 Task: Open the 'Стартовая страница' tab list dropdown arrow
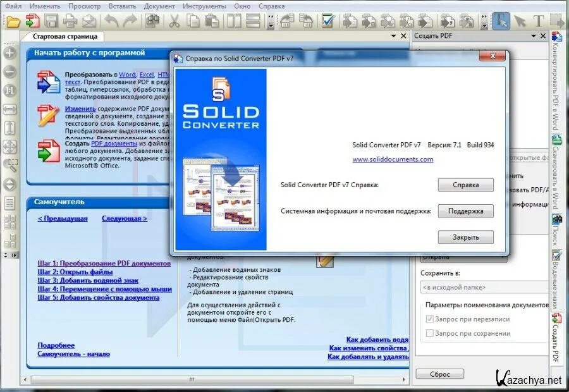tap(393, 36)
